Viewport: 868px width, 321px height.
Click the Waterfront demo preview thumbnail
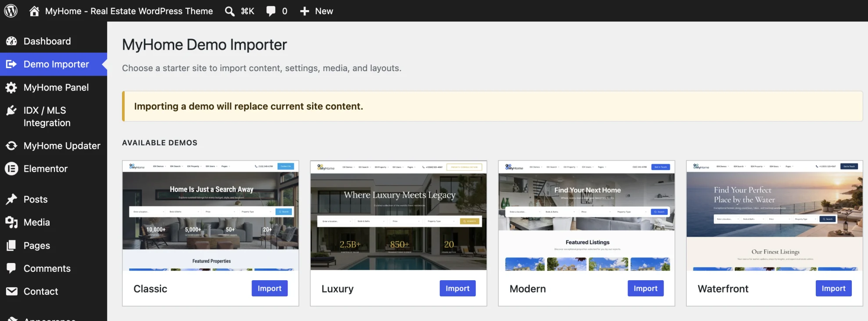tap(775, 216)
